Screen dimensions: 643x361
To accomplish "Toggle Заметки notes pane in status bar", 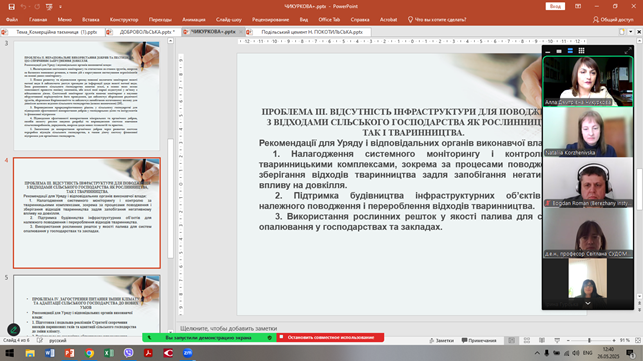I will [441, 340].
